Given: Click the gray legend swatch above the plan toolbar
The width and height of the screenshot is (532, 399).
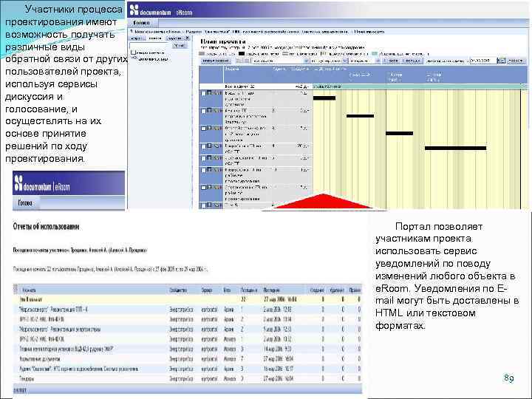Looking at the screenshot, I should coord(202,54).
